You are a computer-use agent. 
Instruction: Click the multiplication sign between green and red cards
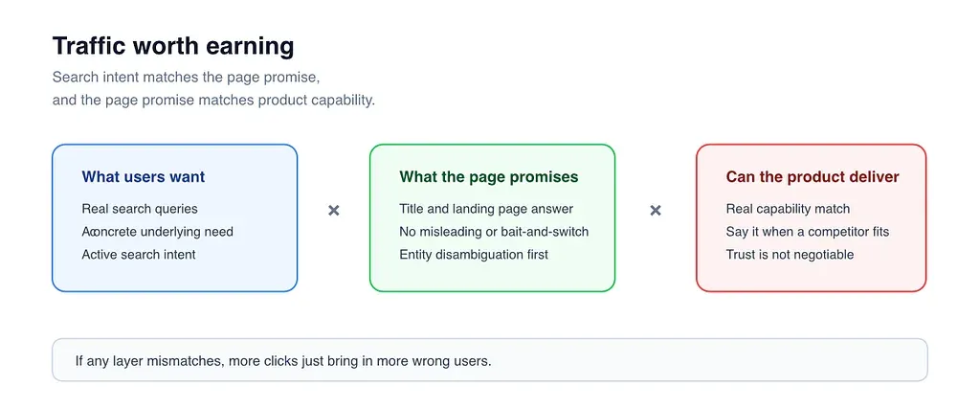coord(656,211)
